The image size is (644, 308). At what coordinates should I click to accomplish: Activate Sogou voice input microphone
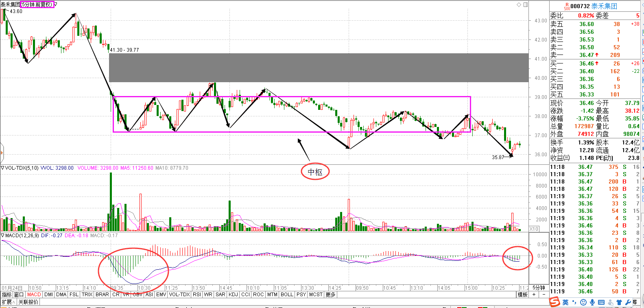(x=592, y=302)
